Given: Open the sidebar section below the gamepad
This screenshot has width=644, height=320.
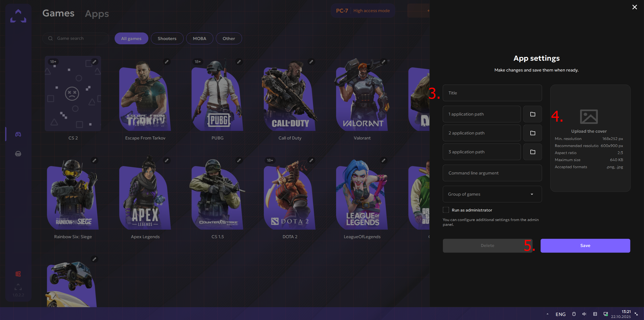Looking at the screenshot, I should click(18, 154).
